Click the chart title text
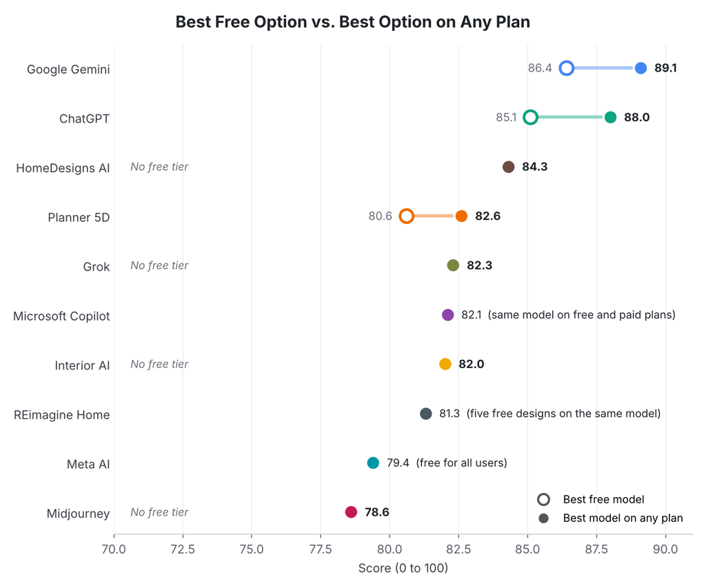The image size is (706, 588). (353, 21)
